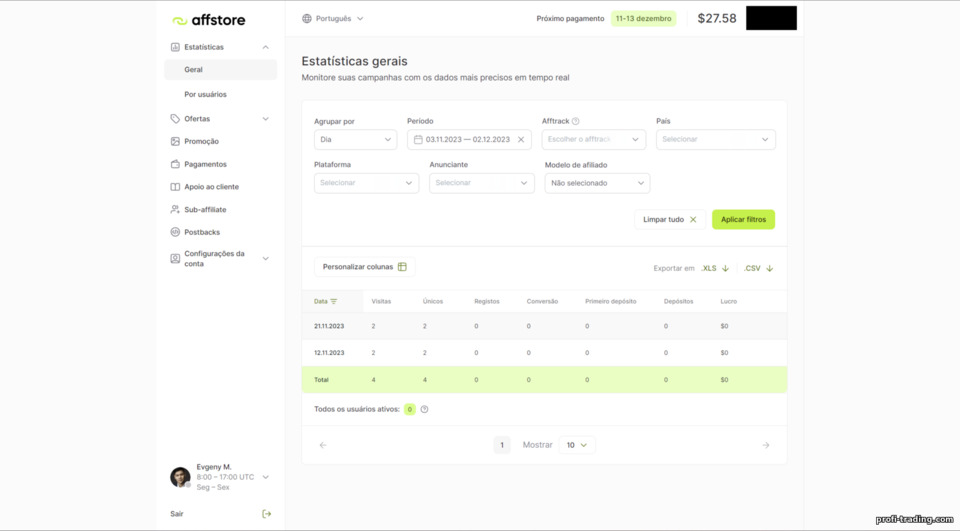The image size is (960, 531).
Task: Click the .CSV download arrow icon
Action: [x=770, y=268]
